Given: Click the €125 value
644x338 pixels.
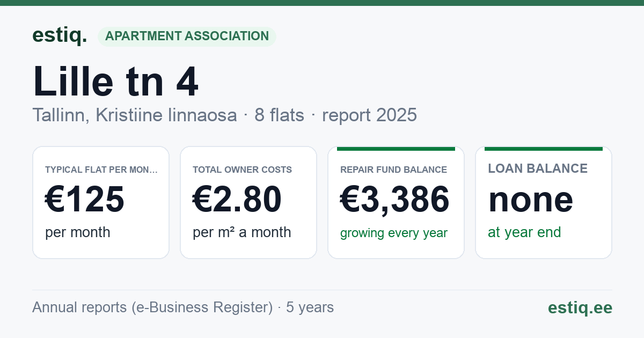Looking at the screenshot, I should (85, 199).
